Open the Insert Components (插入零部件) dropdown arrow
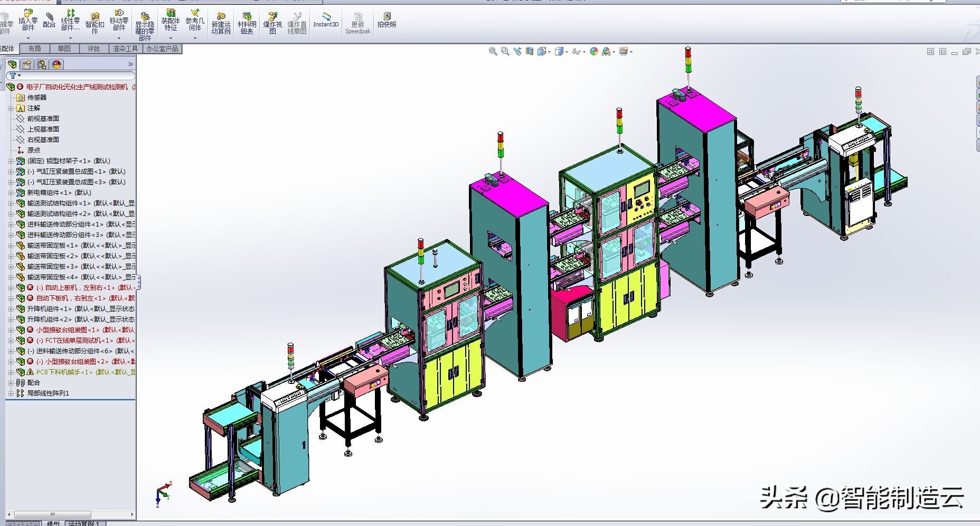Screen dimensions: 980x526 point(28,38)
